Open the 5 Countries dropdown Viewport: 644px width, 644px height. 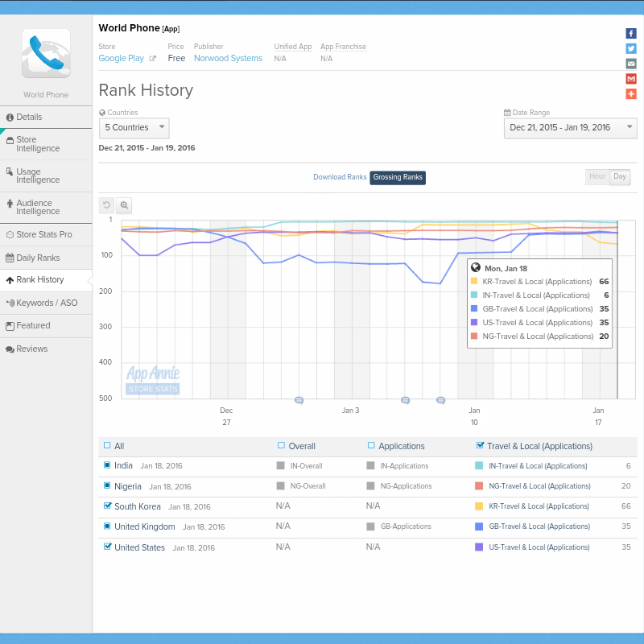pos(134,128)
